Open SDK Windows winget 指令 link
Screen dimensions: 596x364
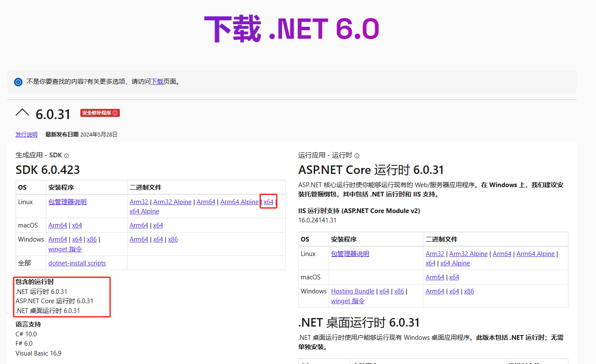click(65, 249)
